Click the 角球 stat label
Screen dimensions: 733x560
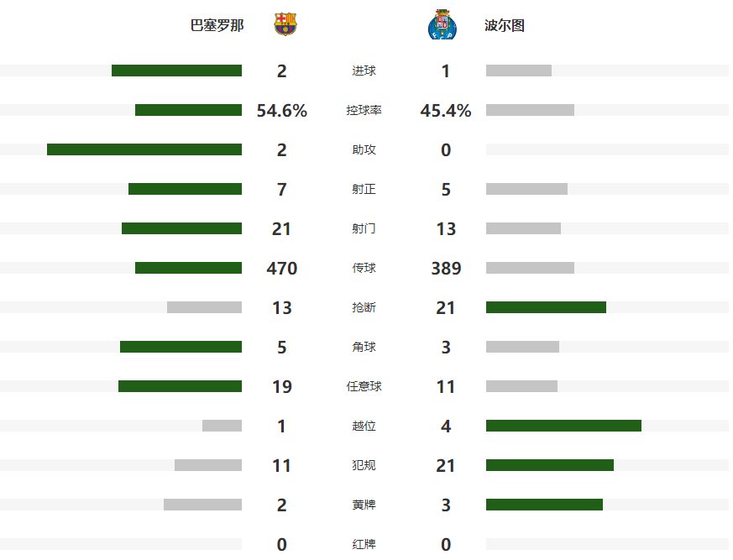(364, 347)
